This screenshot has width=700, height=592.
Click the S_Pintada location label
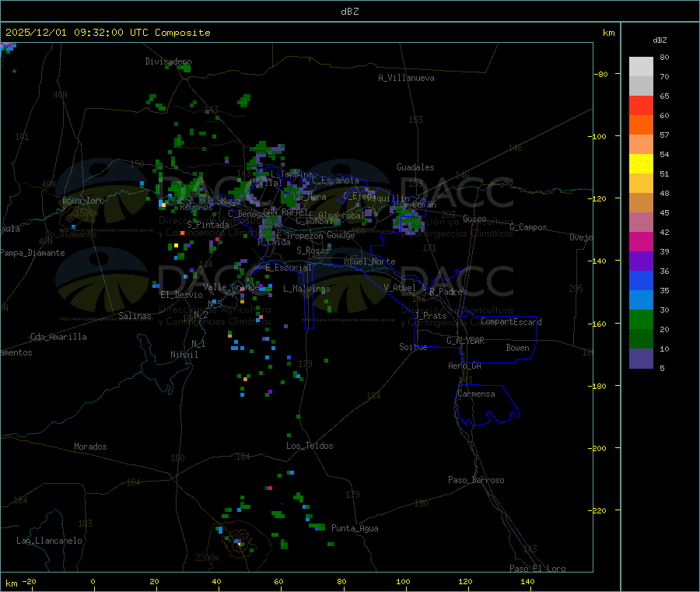point(208,225)
